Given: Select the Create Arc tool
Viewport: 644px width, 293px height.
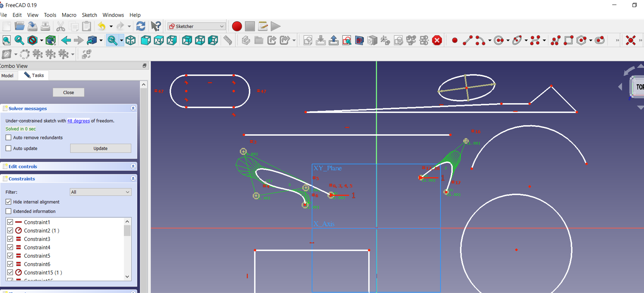Looking at the screenshot, I should tap(480, 40).
